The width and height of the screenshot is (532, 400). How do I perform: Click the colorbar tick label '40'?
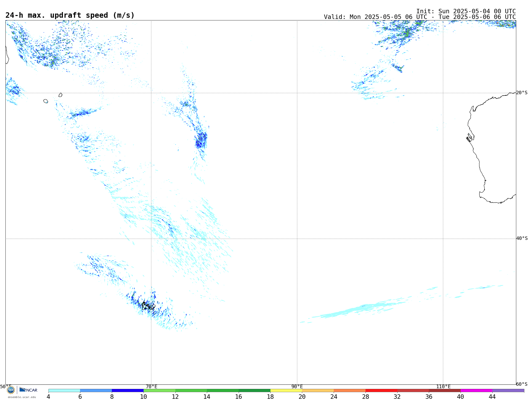pos(461,397)
